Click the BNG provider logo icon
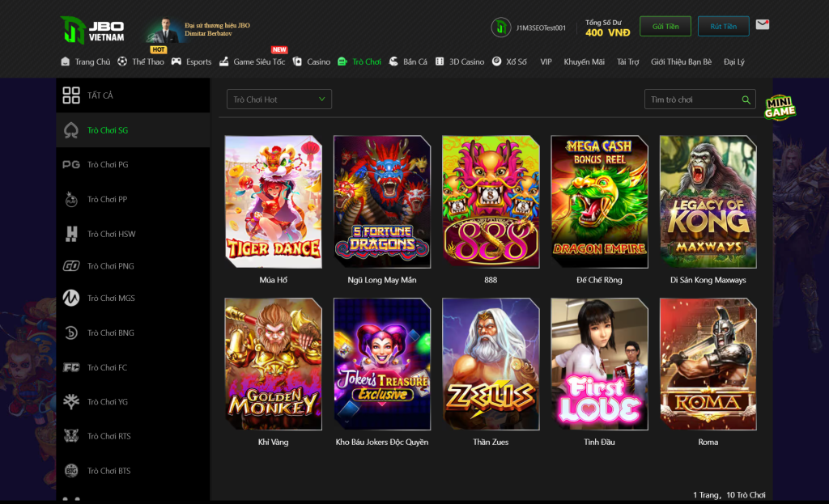The height and width of the screenshot is (504, 829). pos(71,332)
